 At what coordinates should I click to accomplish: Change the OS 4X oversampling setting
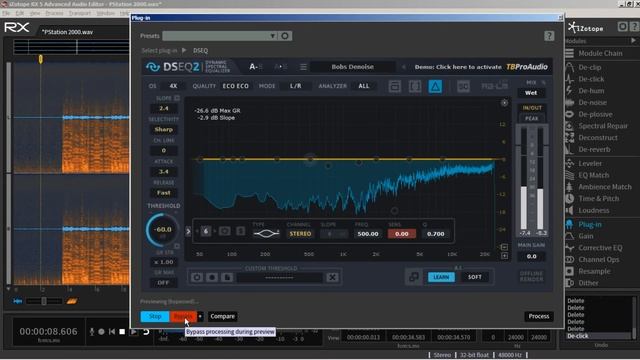(x=173, y=86)
